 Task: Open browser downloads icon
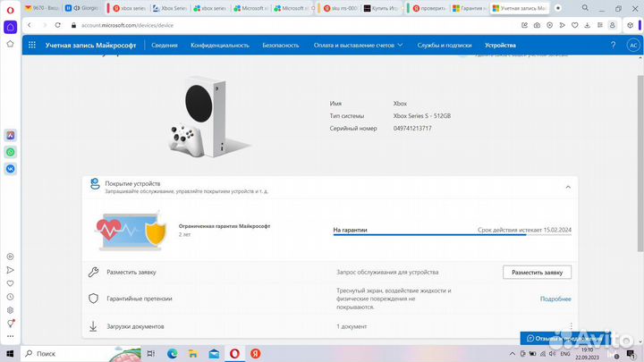(x=588, y=25)
